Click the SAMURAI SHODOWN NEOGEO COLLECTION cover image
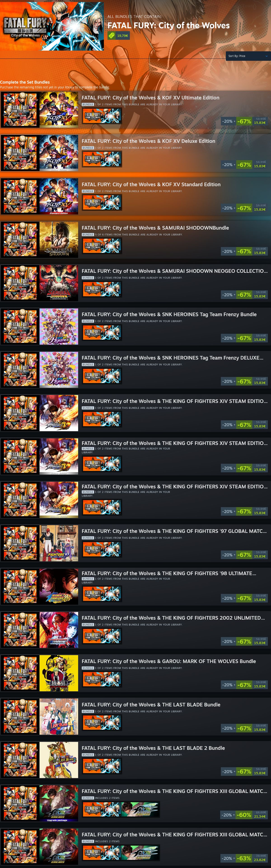Image resolution: width=271 pixels, height=868 pixels. [x=58, y=283]
